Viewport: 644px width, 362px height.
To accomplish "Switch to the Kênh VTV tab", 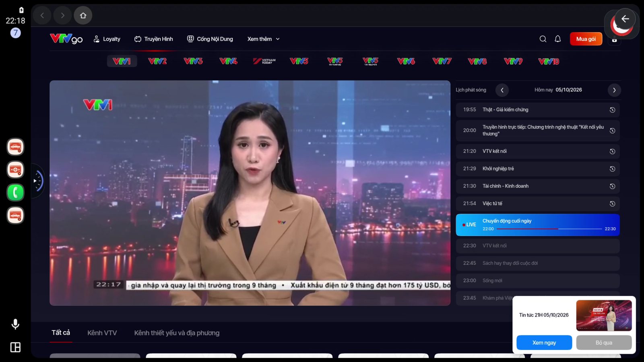I will coord(102,333).
